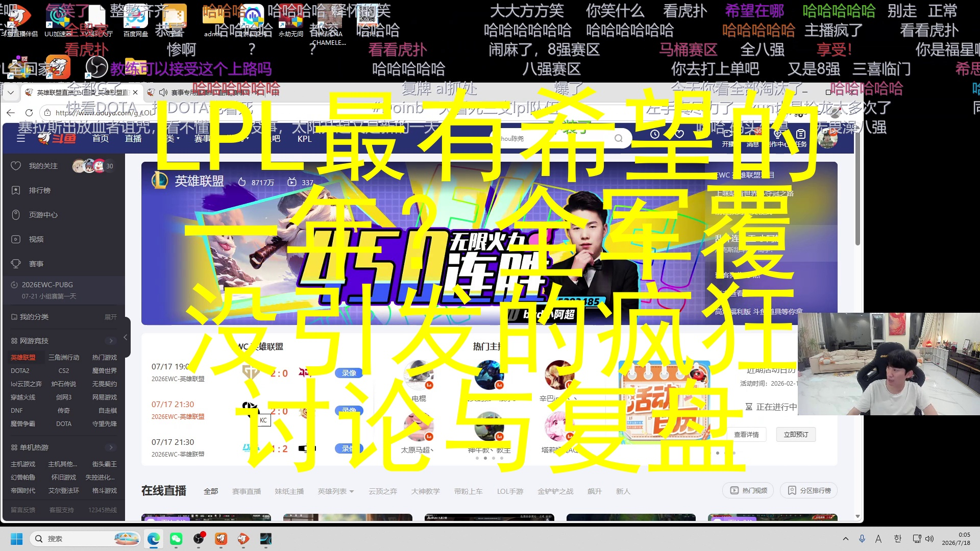Image resolution: width=980 pixels, height=551 pixels.
Task: Open 魔兽世界 category in sidebar
Action: click(105, 371)
